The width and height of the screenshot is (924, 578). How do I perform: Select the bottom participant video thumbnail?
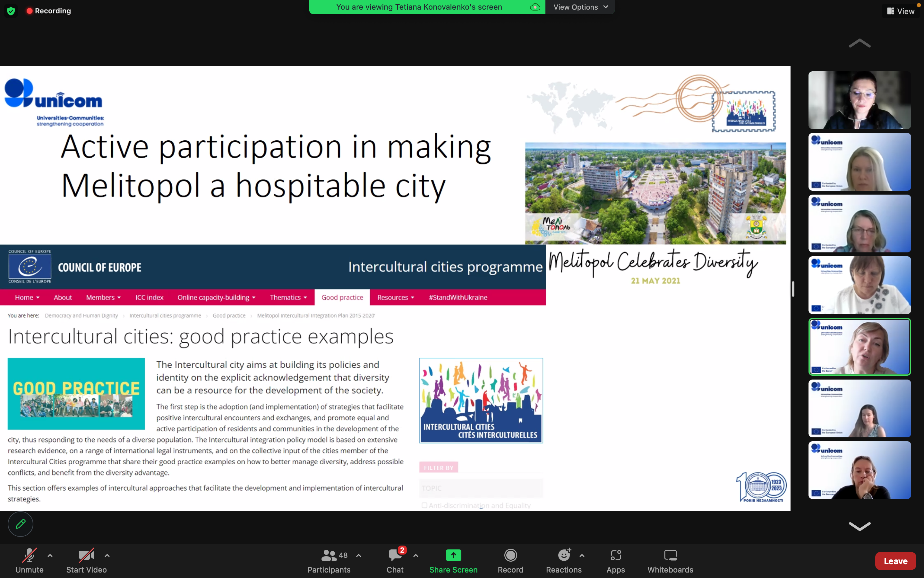coord(860,470)
